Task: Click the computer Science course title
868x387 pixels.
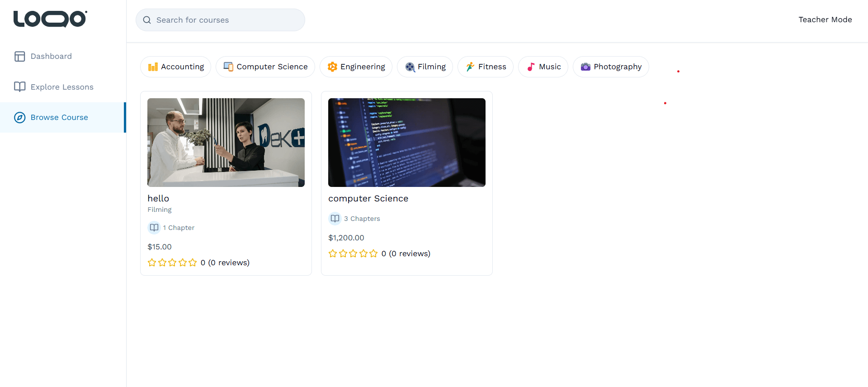Action: 368,199
